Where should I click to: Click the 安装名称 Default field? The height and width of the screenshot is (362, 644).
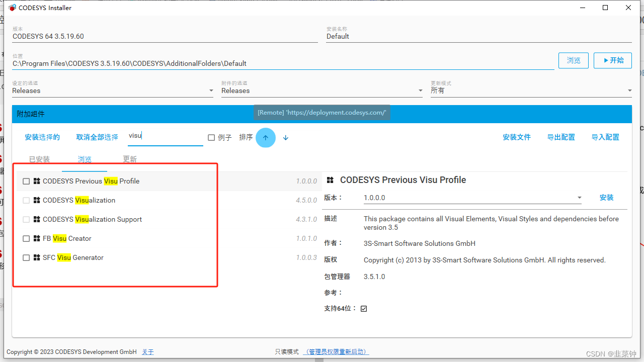coord(479,36)
